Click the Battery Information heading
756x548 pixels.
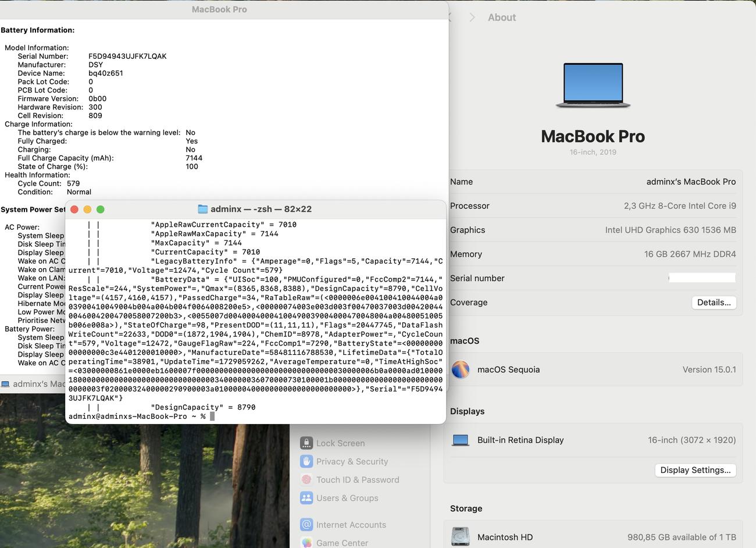tap(37, 30)
